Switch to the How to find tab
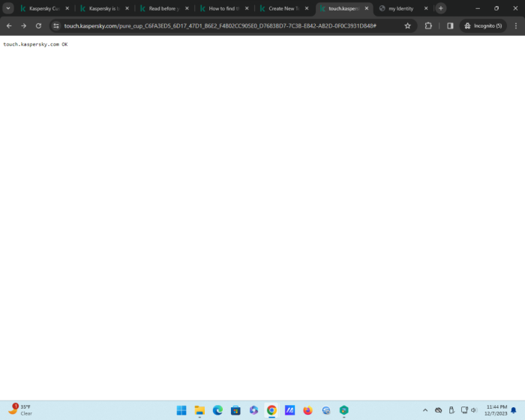Screen dimensions: 525x420 (224, 8)
